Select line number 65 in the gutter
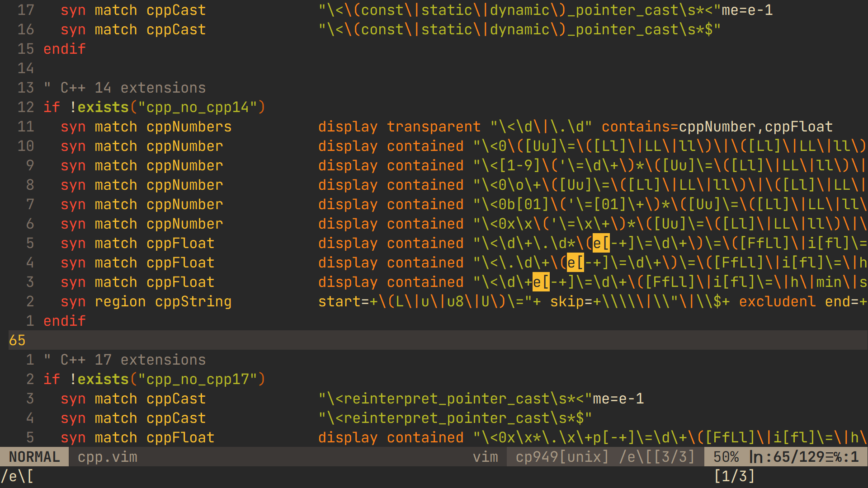Viewport: 868px width, 488px height. click(x=17, y=340)
